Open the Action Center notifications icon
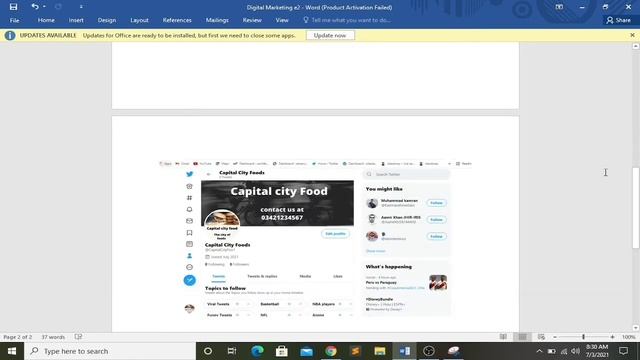The image size is (640, 360). (623, 351)
